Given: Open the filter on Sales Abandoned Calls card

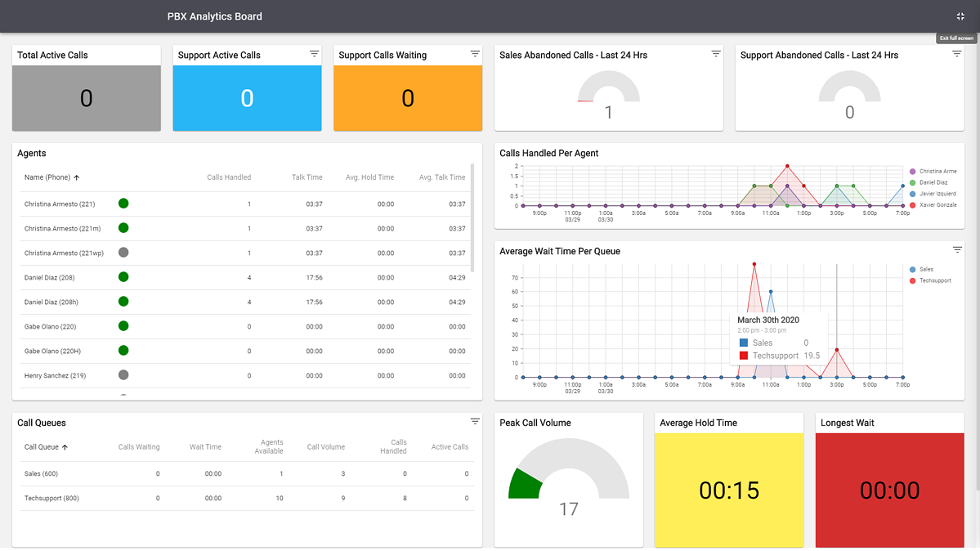Looking at the screenshot, I should [x=716, y=52].
